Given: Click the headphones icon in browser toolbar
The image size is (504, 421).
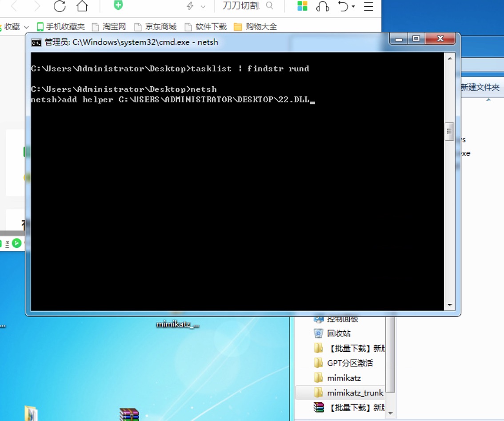Looking at the screenshot, I should click(322, 6).
